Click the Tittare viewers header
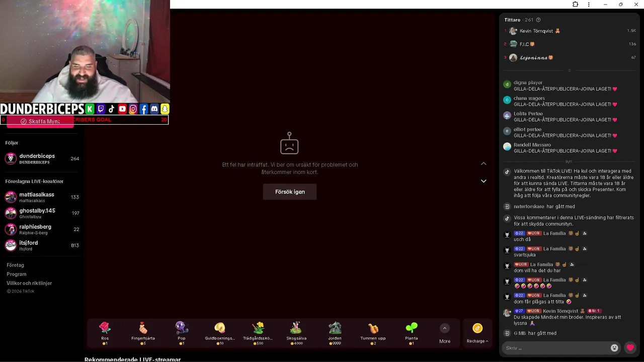Viewport: 644px width, 362px height. (512, 20)
